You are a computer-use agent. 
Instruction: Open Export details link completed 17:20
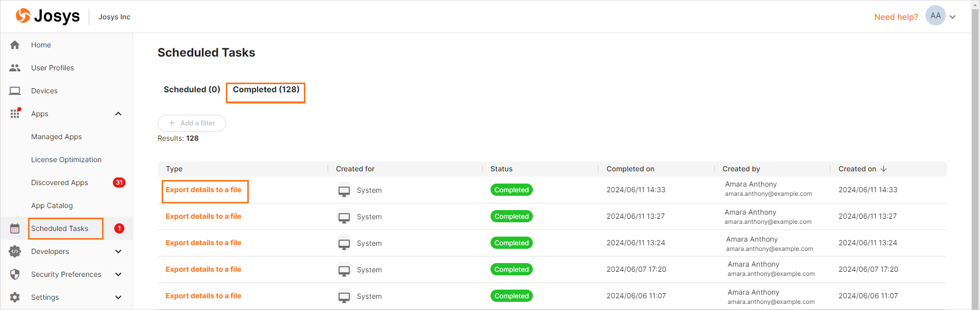click(203, 269)
